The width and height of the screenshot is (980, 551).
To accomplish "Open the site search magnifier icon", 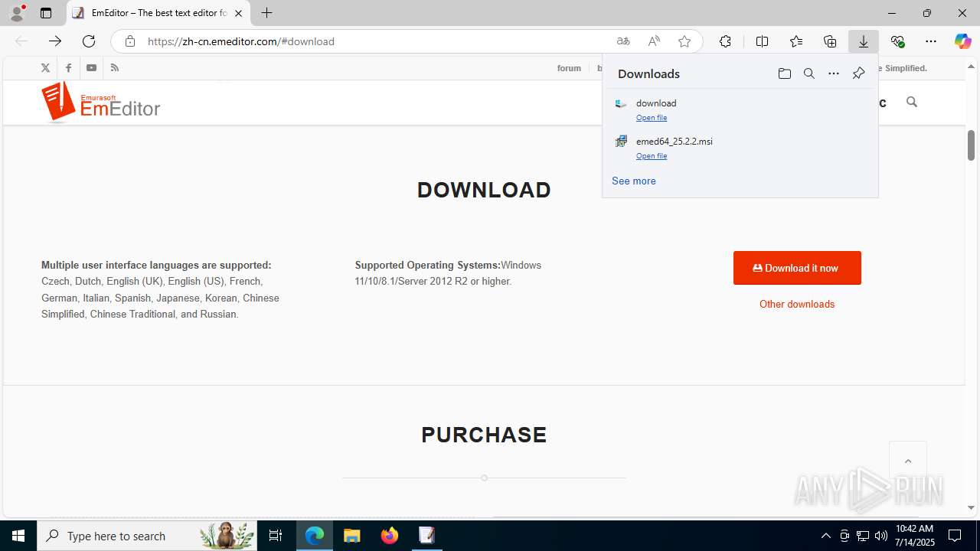I will (911, 102).
